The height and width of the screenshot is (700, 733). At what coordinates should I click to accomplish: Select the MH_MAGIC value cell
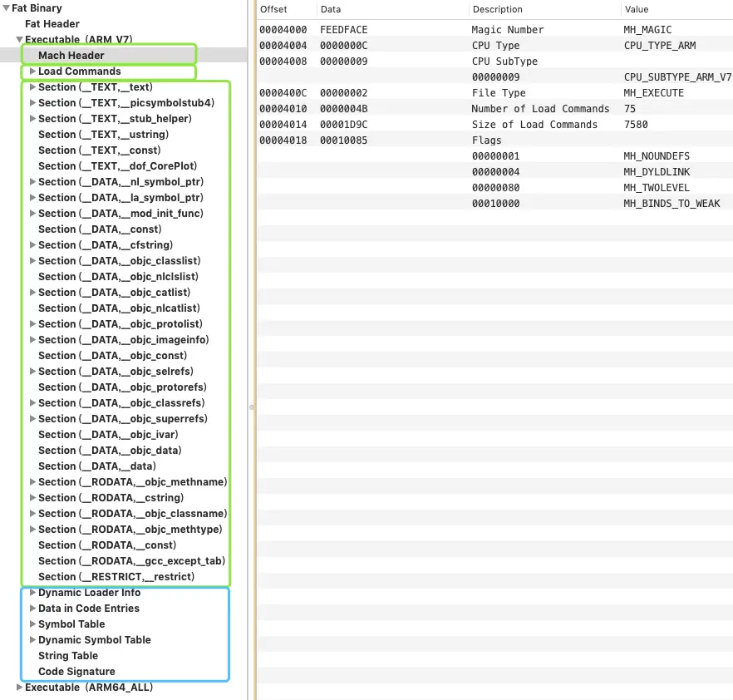point(647,30)
